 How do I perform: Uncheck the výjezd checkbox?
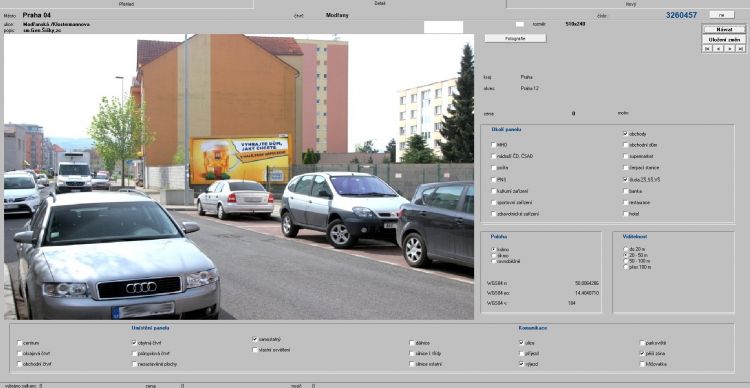coord(521,364)
